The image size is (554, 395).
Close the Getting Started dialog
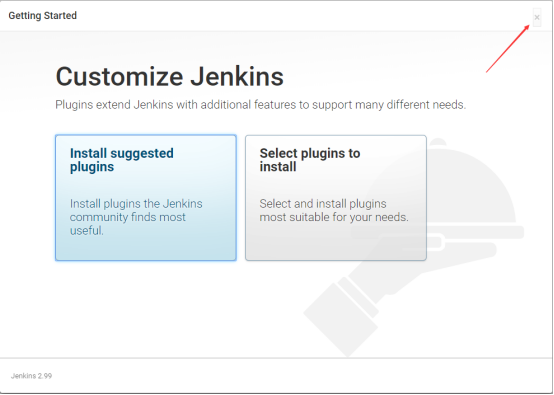coord(537,17)
